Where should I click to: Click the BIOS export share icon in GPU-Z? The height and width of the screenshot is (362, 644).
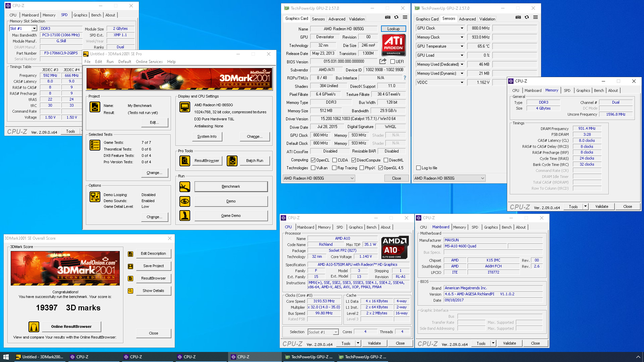(383, 61)
